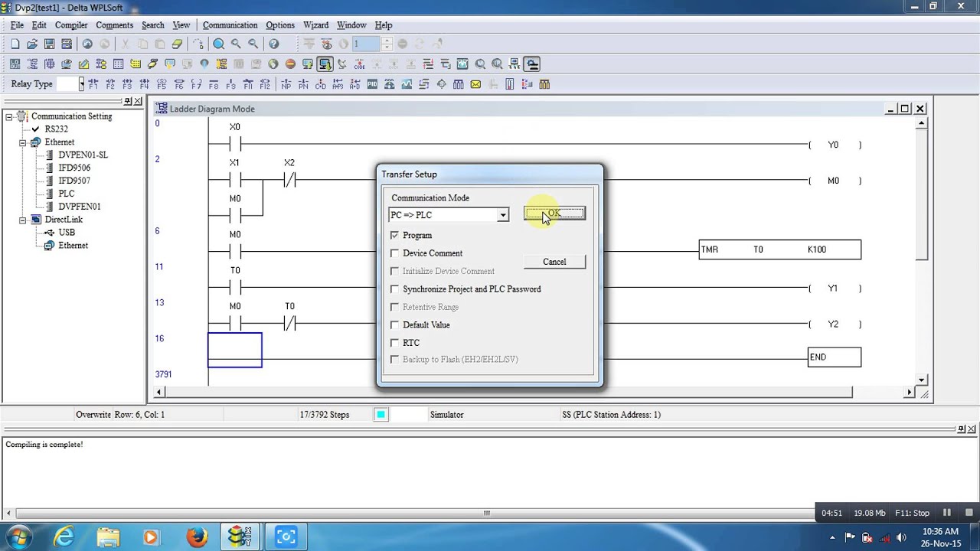
Task: Open the Communication menu
Action: tap(230, 25)
